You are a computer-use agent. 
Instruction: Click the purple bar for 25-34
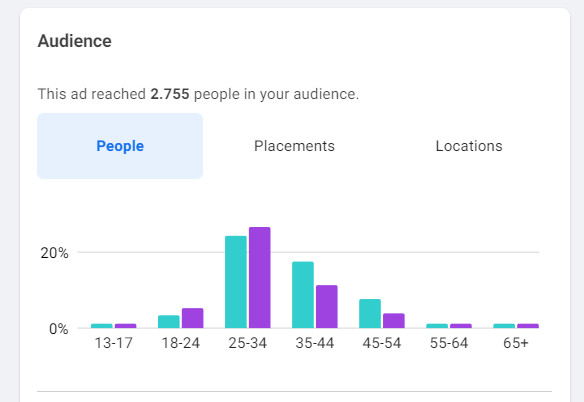(x=260, y=278)
